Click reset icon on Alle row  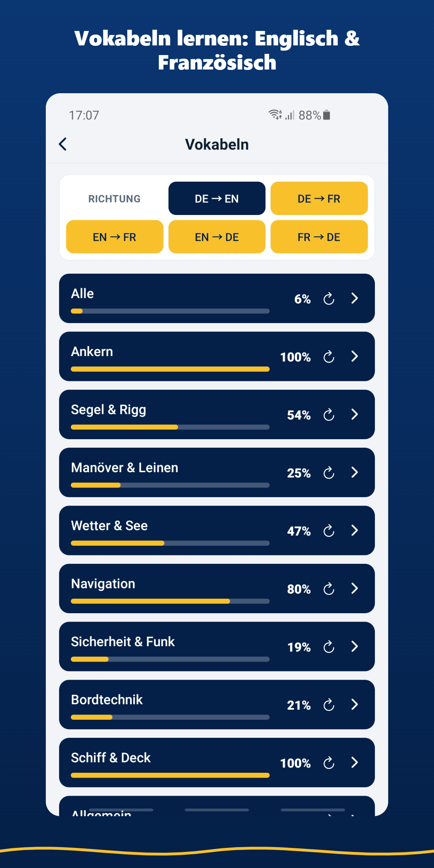point(329,299)
